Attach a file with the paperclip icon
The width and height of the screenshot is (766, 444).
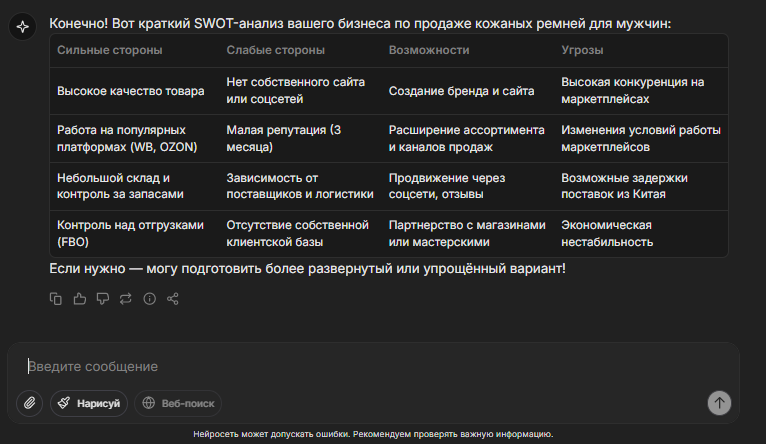[30, 403]
